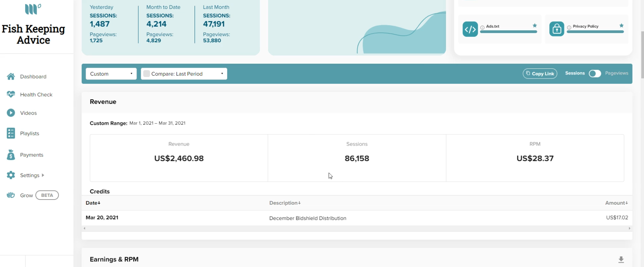Click the Credits table horizontal scrollbar
The height and width of the screenshot is (267, 644).
click(357, 228)
